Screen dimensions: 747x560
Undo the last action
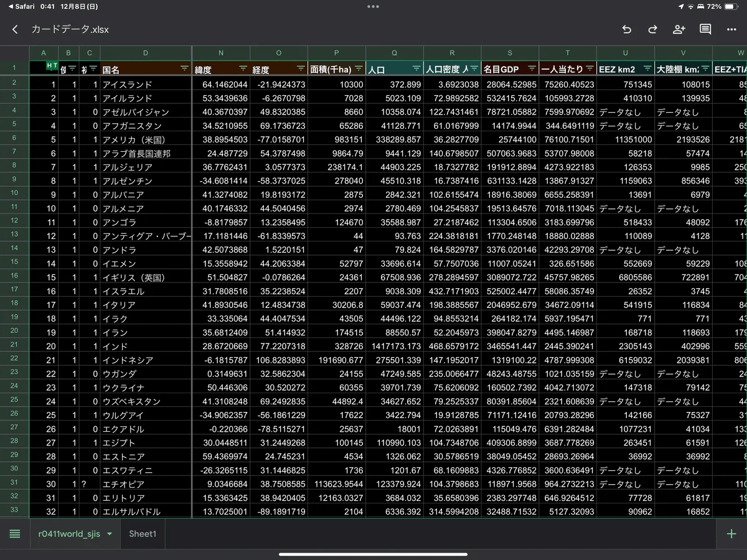627,29
